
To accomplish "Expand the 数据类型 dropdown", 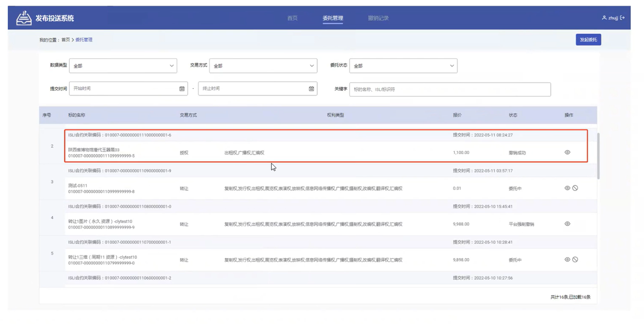I will pyautogui.click(x=123, y=66).
